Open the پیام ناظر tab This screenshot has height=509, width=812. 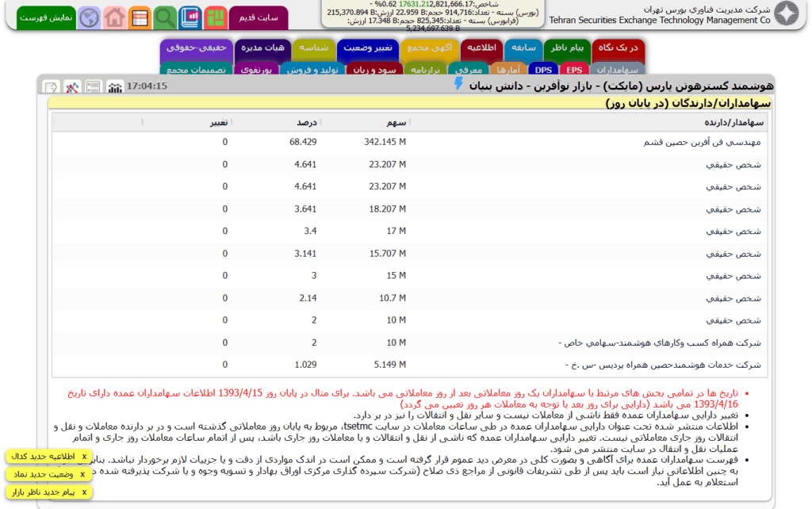(x=567, y=50)
